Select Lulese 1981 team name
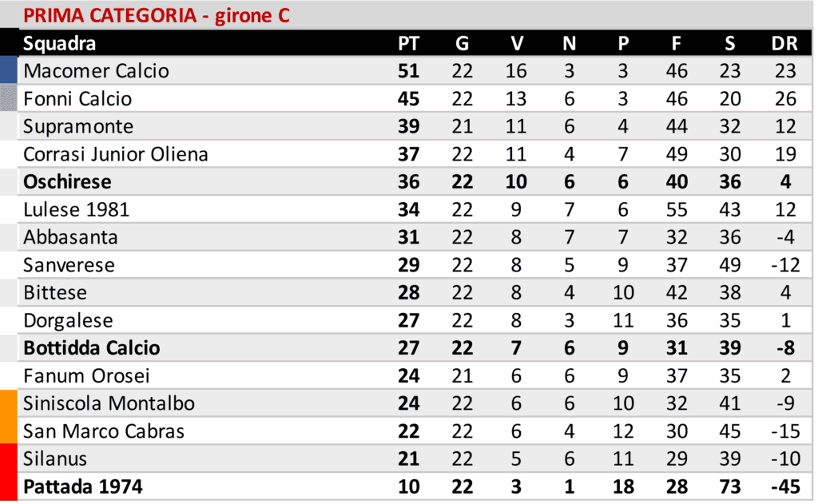Screen dimensions: 818x504 point(77,210)
